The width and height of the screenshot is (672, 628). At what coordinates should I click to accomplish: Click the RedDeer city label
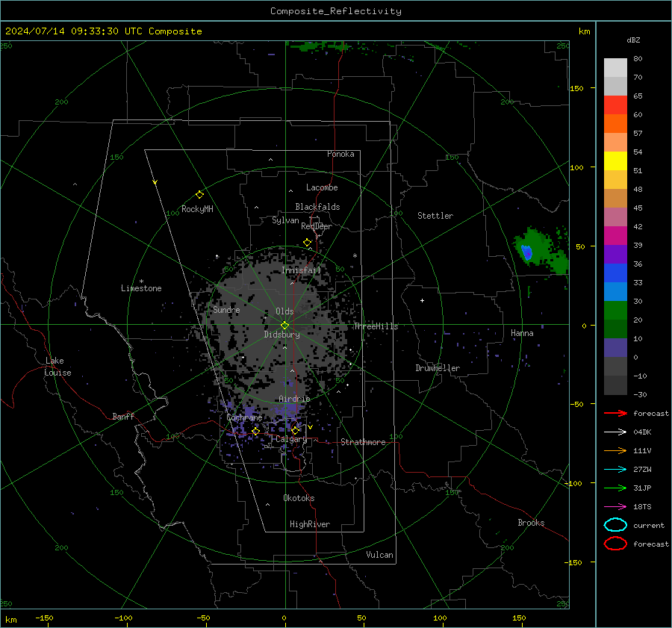(x=317, y=226)
